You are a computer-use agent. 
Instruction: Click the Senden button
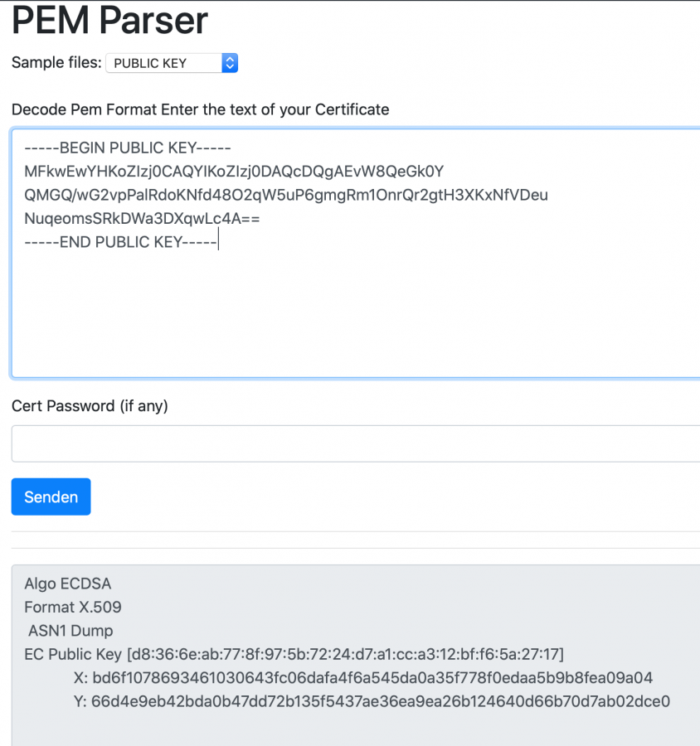coord(51,497)
